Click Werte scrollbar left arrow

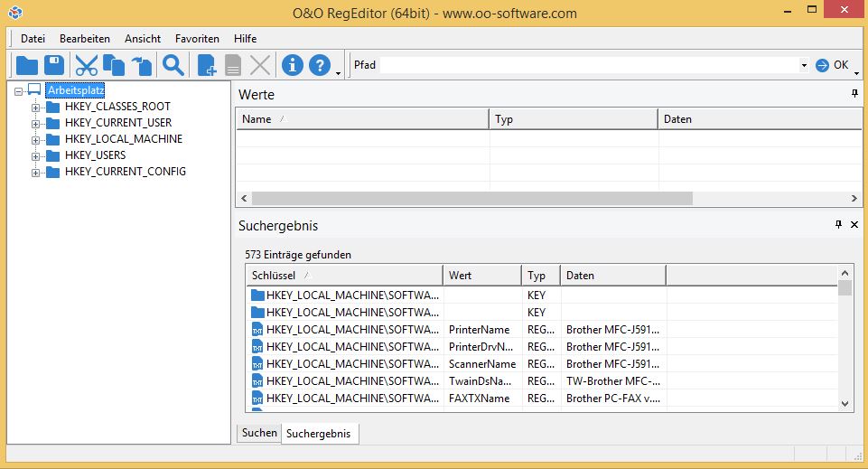click(244, 198)
